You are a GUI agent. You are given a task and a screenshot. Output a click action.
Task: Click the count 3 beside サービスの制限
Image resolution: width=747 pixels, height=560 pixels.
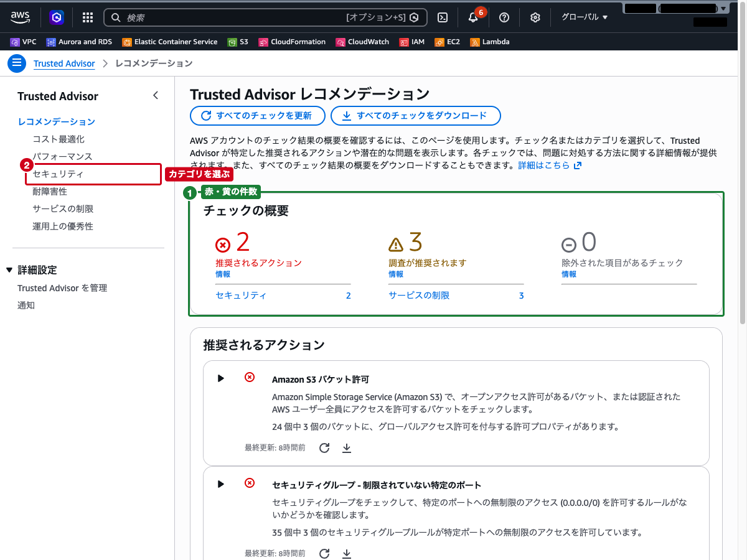pos(522,296)
